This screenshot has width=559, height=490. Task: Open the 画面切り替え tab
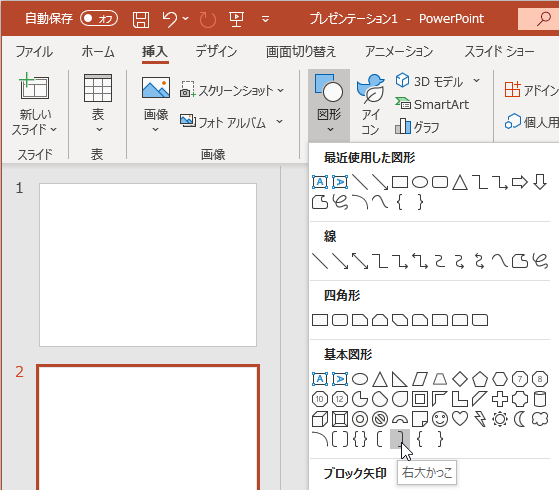(x=301, y=52)
